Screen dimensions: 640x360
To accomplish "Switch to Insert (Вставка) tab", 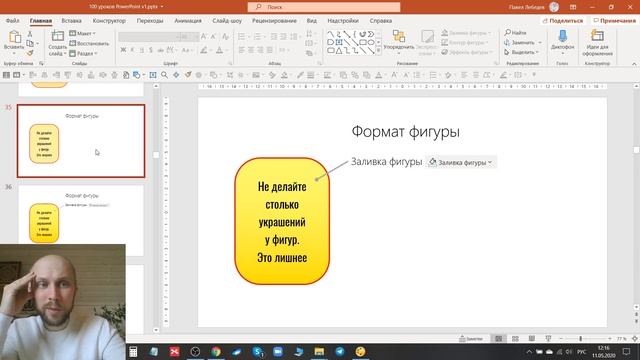I will (x=71, y=20).
